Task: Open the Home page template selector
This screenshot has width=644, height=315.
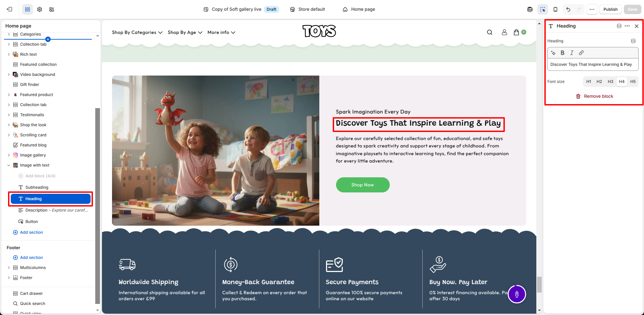Action: [x=359, y=9]
